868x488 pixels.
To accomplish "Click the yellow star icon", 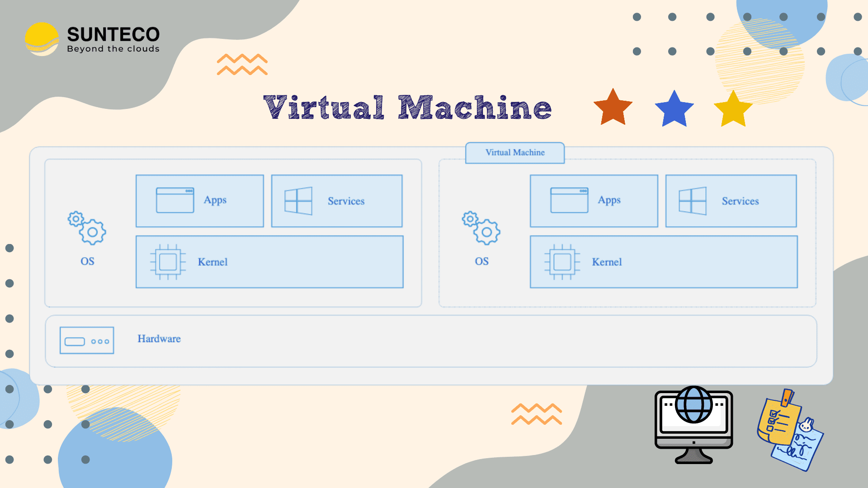I will pyautogui.click(x=733, y=110).
